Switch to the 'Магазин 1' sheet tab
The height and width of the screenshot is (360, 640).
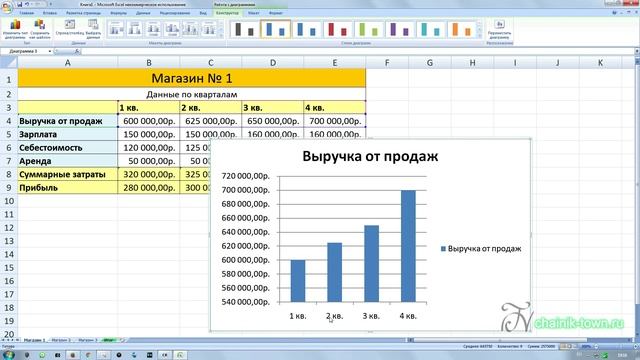(34, 340)
